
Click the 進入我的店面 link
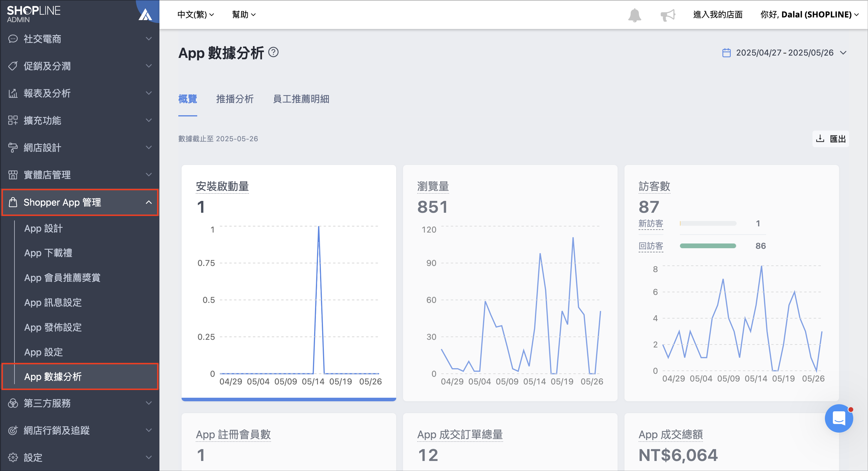718,14
